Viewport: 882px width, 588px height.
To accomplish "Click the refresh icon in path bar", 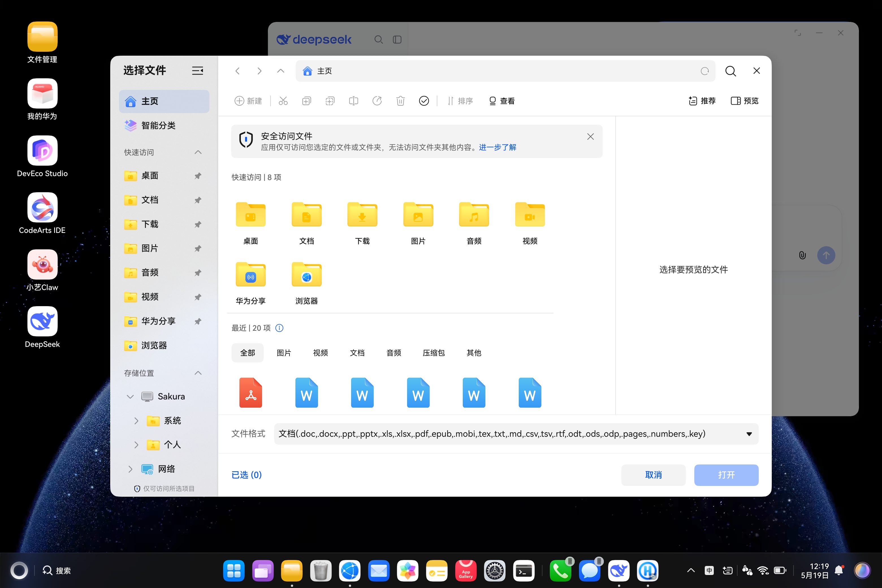I will pyautogui.click(x=705, y=71).
